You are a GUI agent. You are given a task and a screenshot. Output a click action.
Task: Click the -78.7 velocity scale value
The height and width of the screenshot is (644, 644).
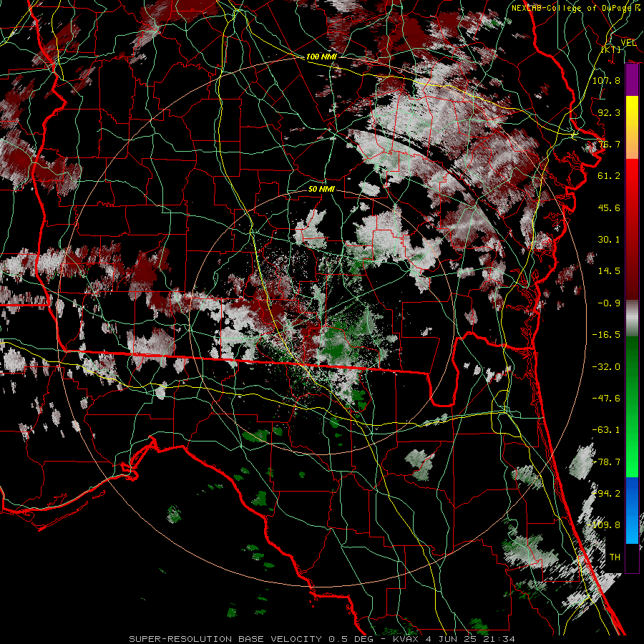point(606,462)
